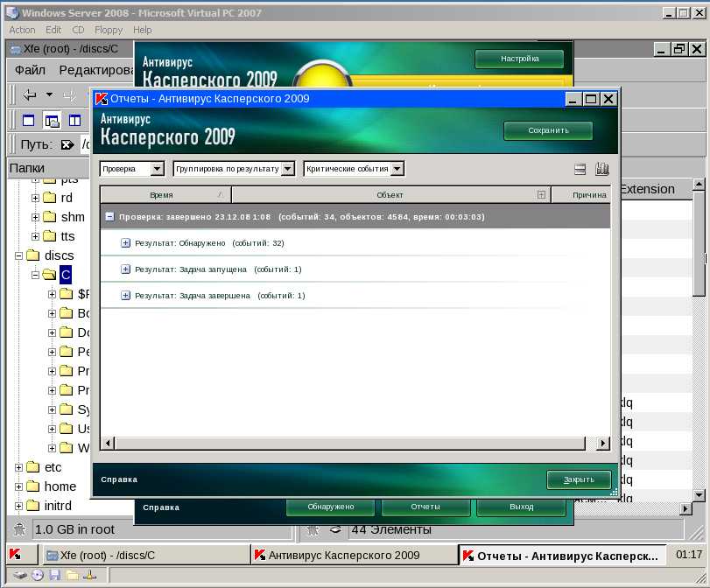Click the Причина column header
The width and height of the screenshot is (710, 588).
click(580, 194)
